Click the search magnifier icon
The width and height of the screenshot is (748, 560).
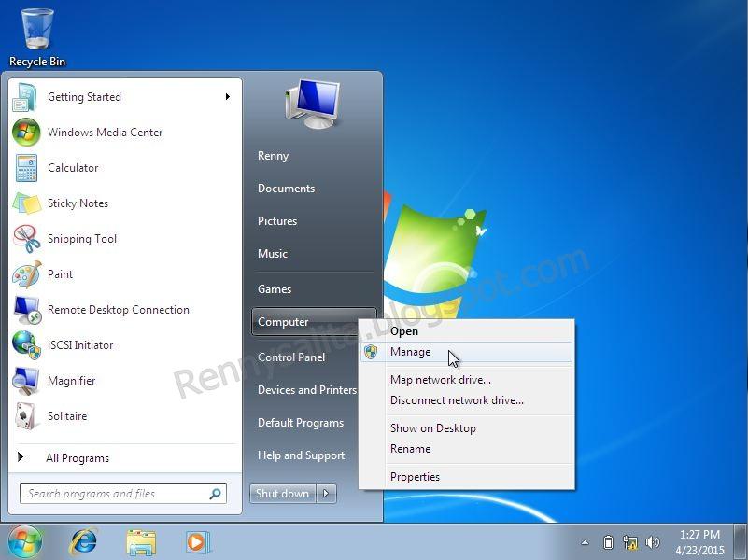pyautogui.click(x=215, y=494)
